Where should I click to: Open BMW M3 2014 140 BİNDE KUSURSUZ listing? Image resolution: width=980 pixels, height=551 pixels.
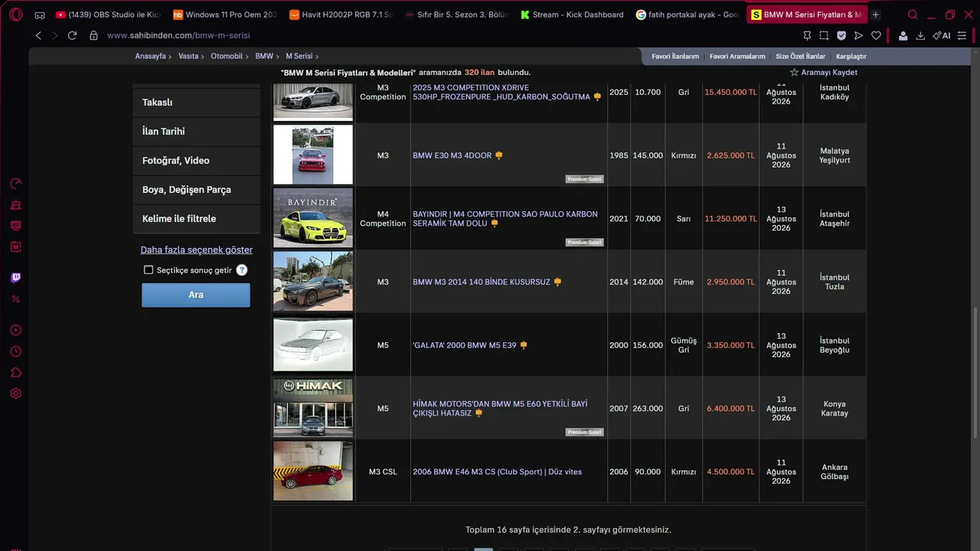[482, 282]
